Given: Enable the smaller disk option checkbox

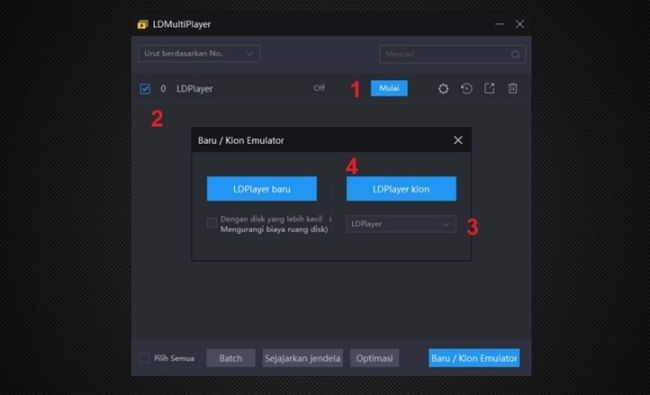Looking at the screenshot, I should 211,223.
